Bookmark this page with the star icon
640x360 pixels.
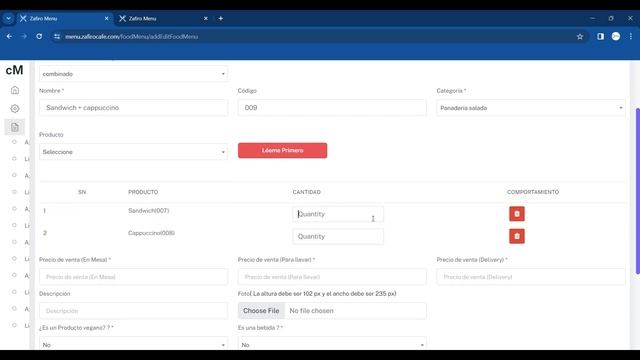[x=580, y=36]
